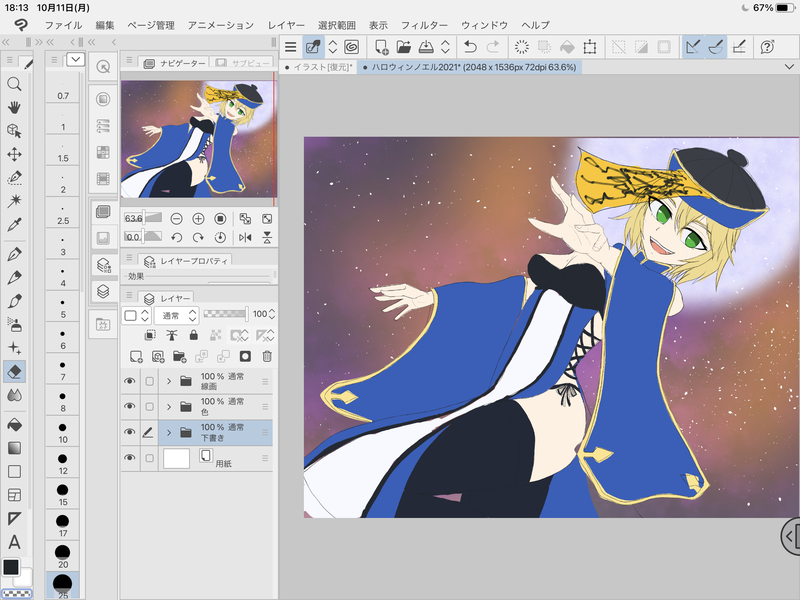Open the フィルター menu

[424, 23]
